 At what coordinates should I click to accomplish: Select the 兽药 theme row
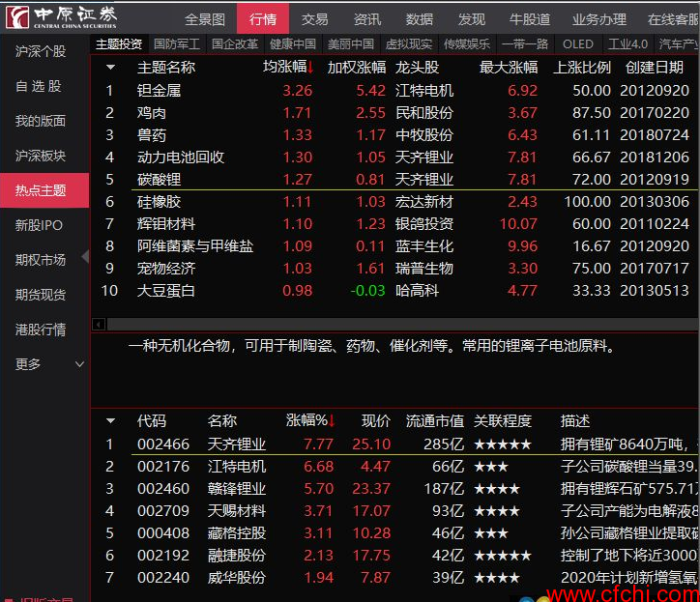point(394,135)
